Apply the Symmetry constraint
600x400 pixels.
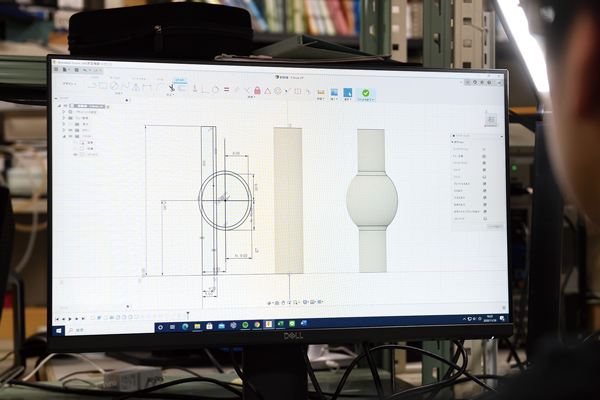pyautogui.click(x=297, y=91)
